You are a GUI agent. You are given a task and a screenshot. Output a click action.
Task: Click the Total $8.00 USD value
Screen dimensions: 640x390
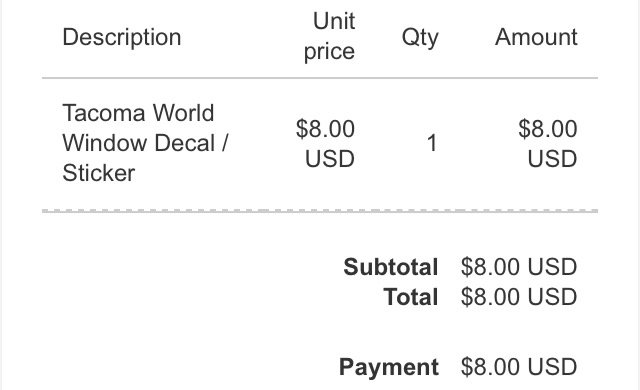(519, 297)
